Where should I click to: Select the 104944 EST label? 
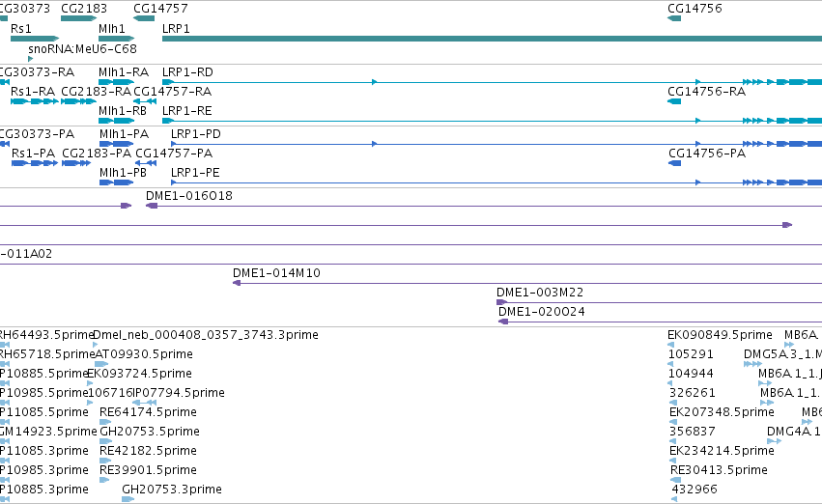(x=691, y=373)
